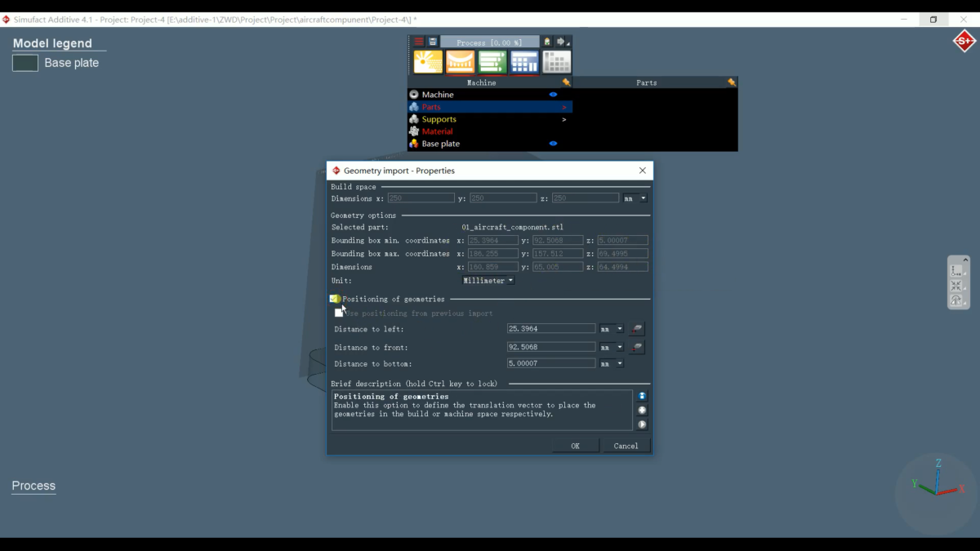Image resolution: width=980 pixels, height=551 pixels.
Task: Minimize the Simufact Additive window
Action: 903,20
